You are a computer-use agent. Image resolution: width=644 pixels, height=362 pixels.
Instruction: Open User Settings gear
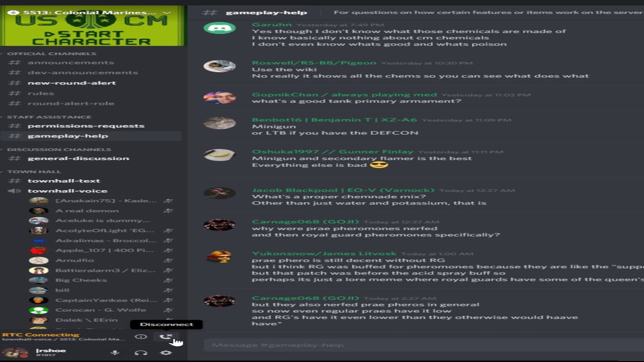(x=166, y=352)
